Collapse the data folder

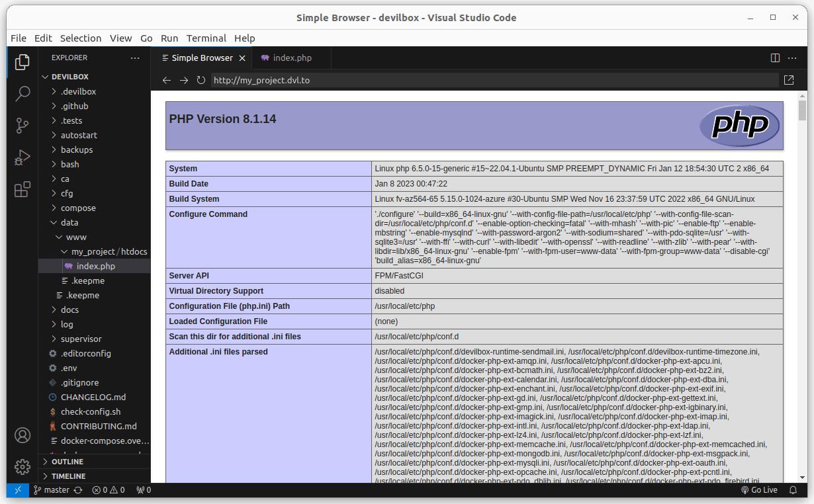click(69, 222)
